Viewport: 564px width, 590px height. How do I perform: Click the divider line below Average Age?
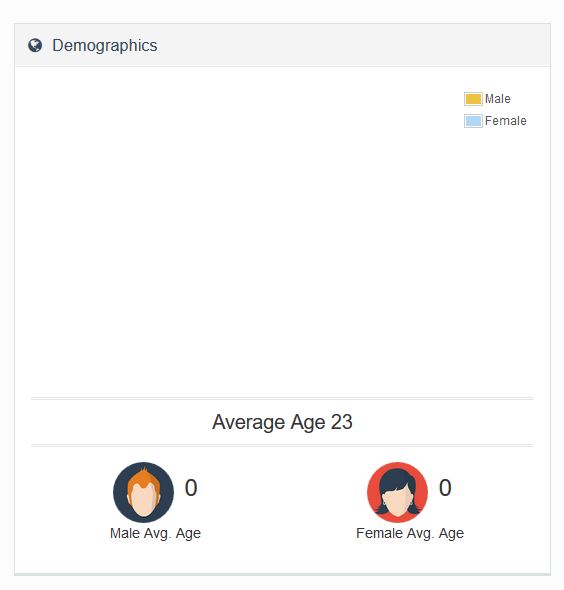coord(282,446)
